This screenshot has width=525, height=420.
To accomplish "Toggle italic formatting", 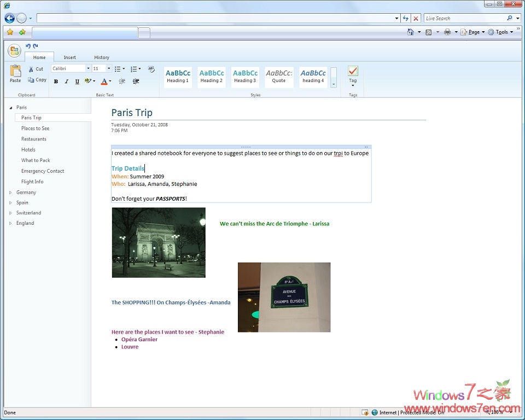I will pos(67,81).
